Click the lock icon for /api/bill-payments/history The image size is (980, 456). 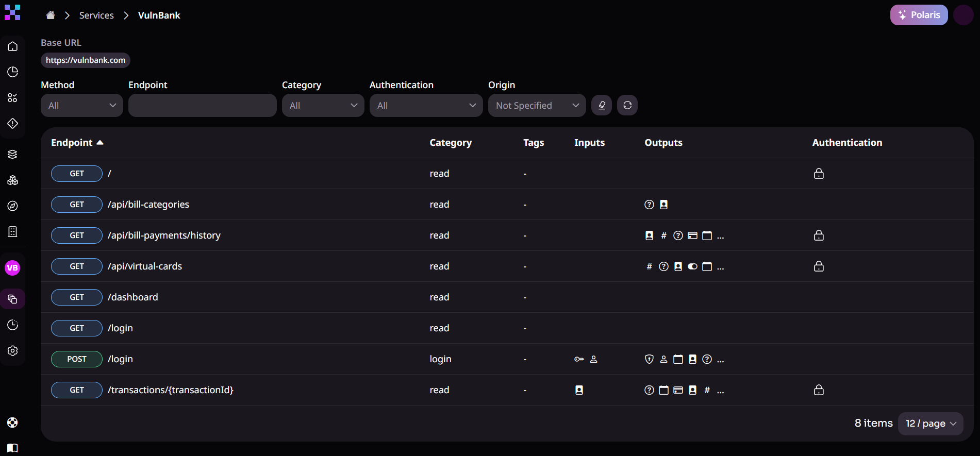pyautogui.click(x=819, y=235)
